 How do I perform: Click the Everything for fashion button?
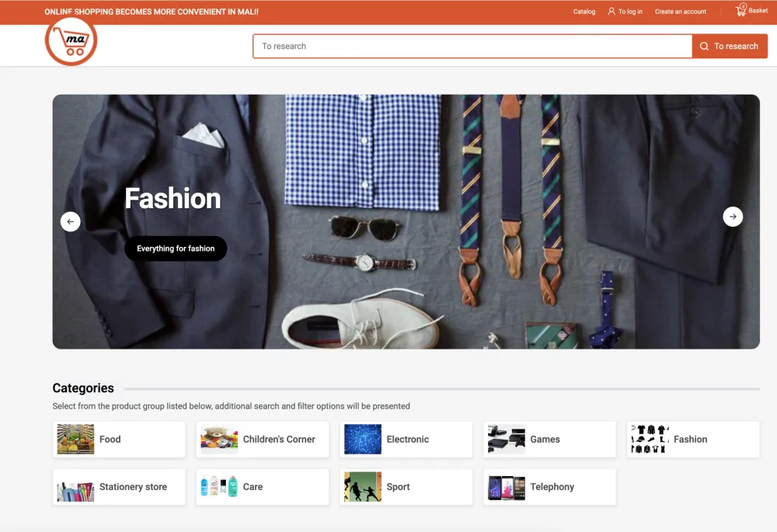click(x=176, y=249)
